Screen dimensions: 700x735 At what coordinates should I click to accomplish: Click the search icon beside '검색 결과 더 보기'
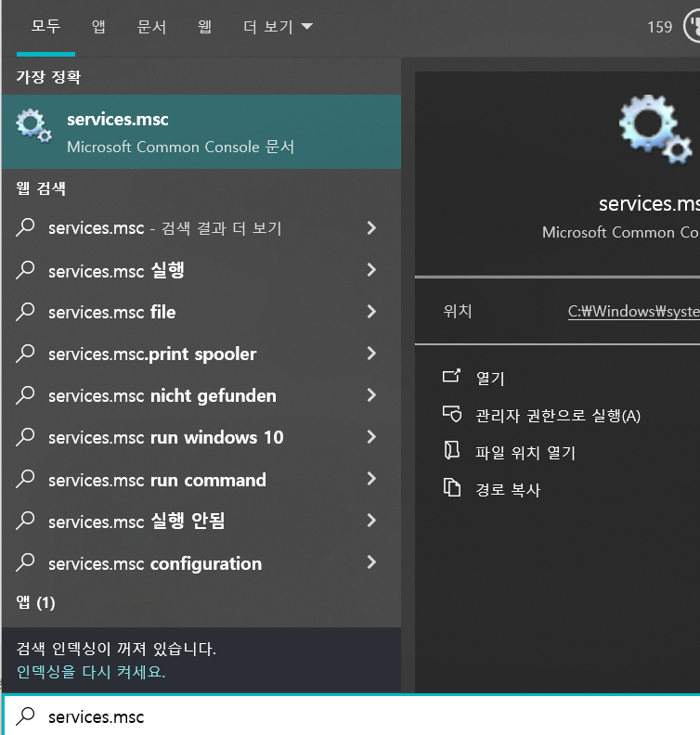coord(25,227)
